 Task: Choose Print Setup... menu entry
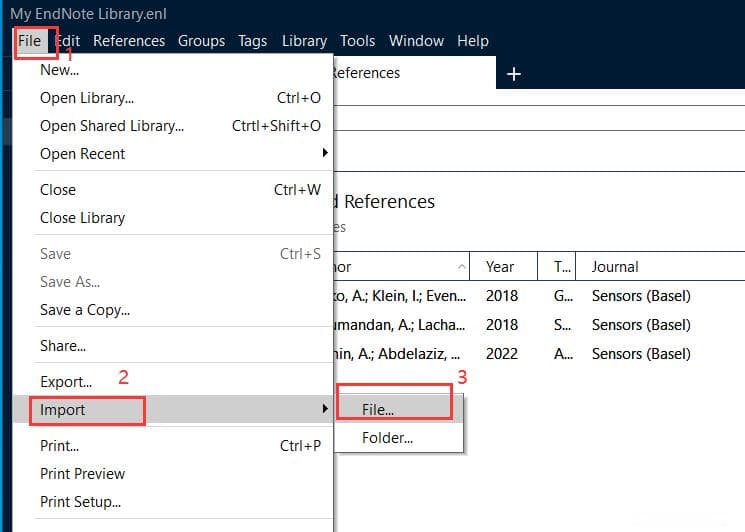(173, 502)
